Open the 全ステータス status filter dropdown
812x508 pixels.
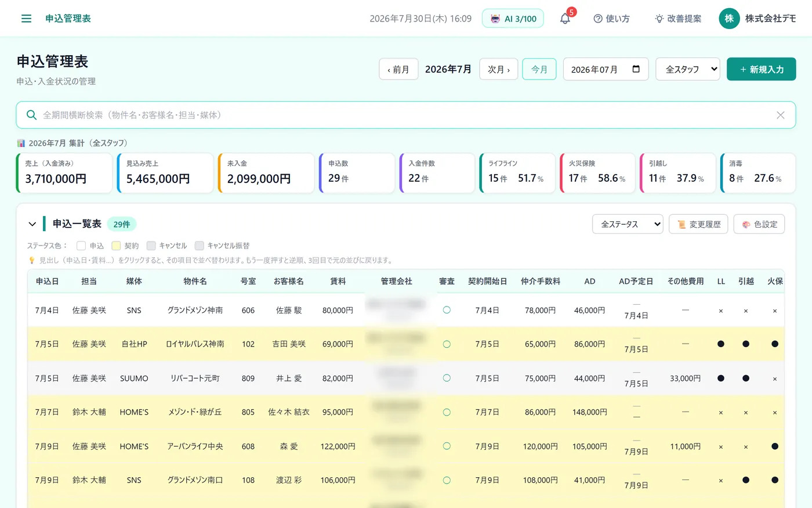(x=628, y=224)
